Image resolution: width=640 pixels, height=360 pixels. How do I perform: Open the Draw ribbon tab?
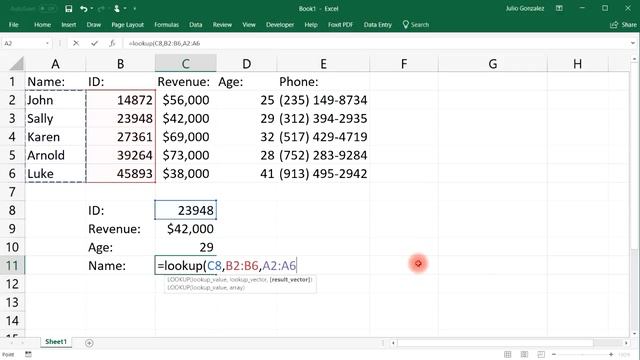[93, 25]
